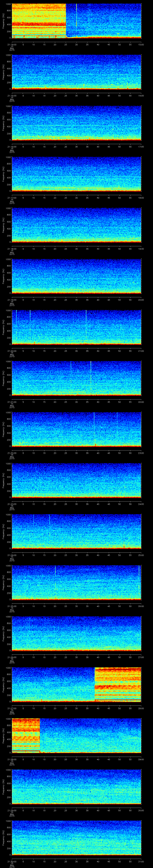Click the 21:00 end time label

pyautogui.click(x=141, y=351)
